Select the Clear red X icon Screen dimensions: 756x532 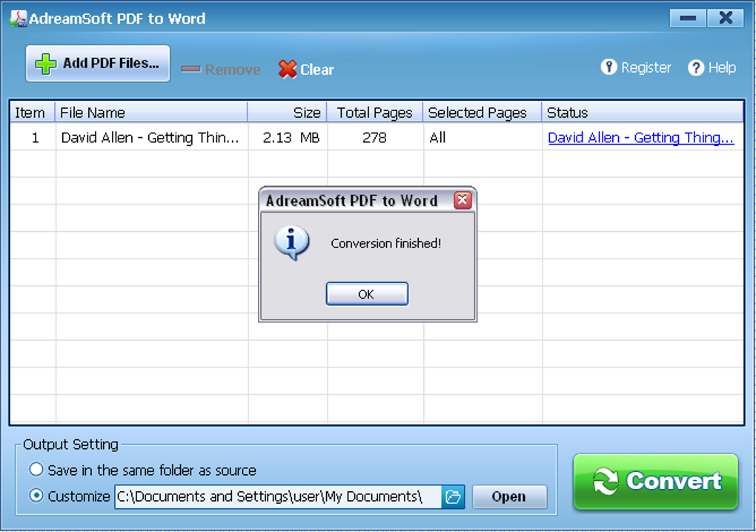pyautogui.click(x=289, y=69)
